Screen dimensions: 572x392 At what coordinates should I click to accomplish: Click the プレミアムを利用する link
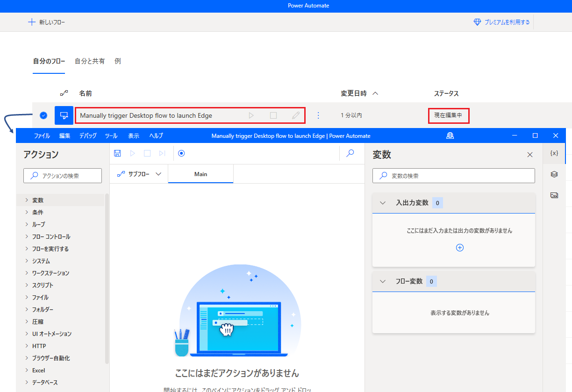(x=507, y=22)
